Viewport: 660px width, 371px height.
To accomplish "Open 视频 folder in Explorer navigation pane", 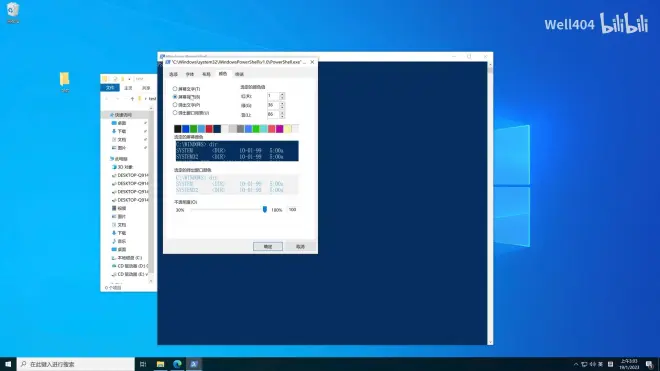I will (x=120, y=208).
